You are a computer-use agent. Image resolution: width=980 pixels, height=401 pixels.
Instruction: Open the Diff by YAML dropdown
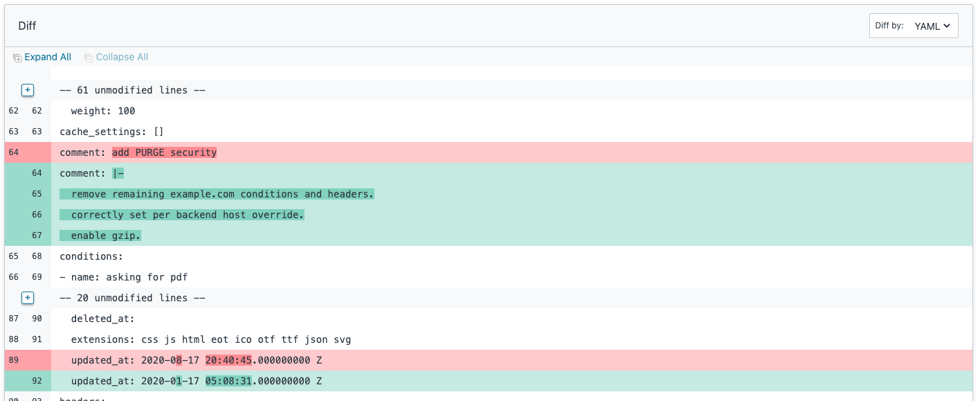point(931,26)
